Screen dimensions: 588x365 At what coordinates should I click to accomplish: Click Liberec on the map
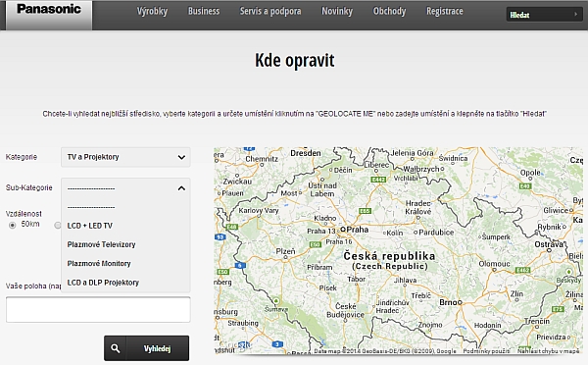tap(376, 165)
